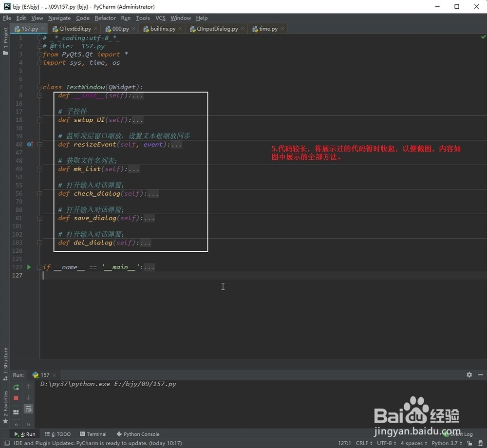Expand the folded save_dialog method

(40, 218)
